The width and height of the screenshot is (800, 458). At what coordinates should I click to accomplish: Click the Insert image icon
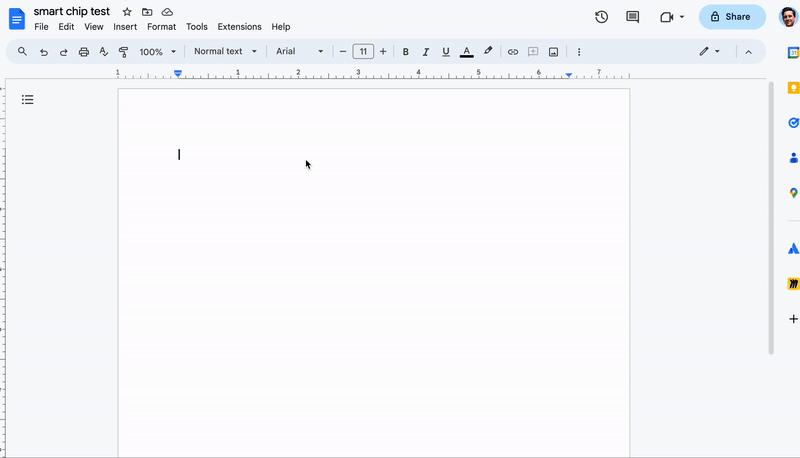553,52
